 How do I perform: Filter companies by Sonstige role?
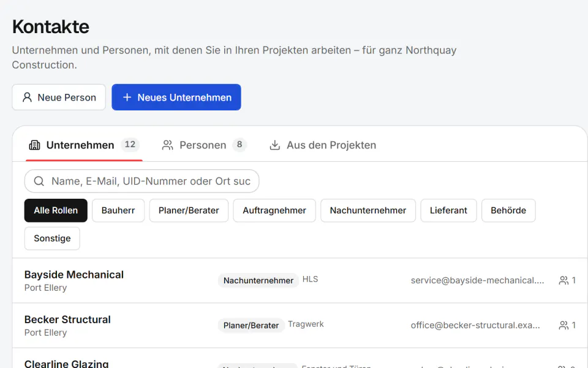[52, 239]
